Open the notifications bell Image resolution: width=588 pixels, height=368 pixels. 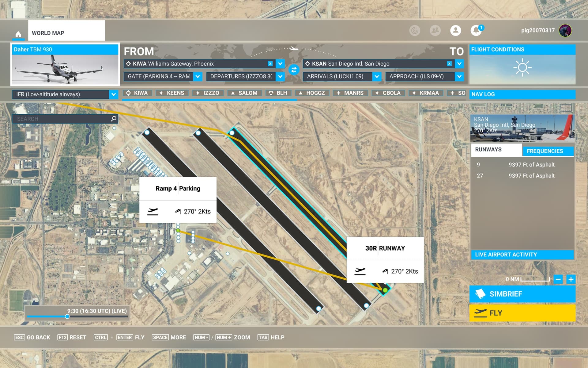click(x=476, y=30)
